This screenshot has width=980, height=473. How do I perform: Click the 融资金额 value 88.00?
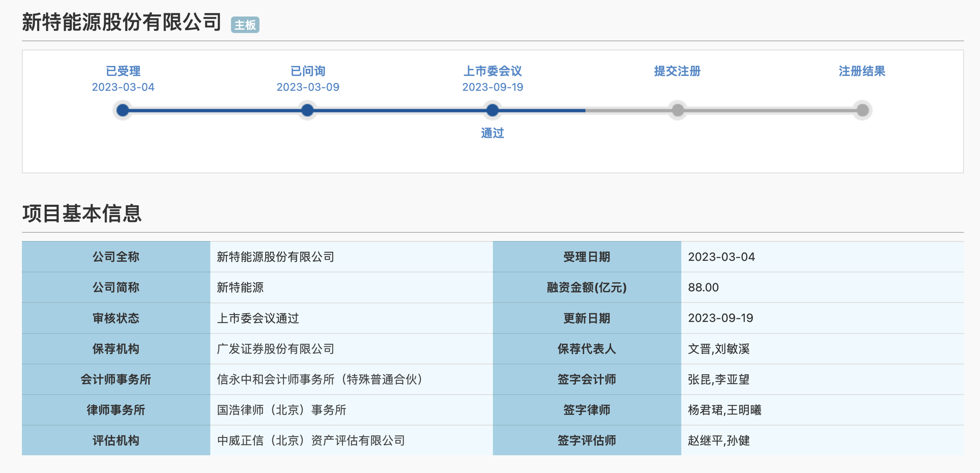703,287
